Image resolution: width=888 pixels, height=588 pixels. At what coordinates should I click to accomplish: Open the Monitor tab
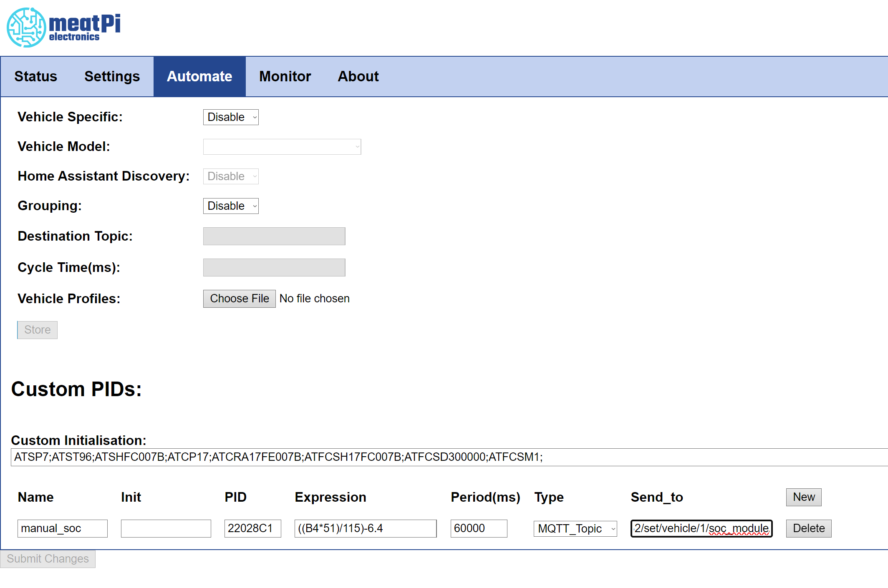tap(285, 77)
